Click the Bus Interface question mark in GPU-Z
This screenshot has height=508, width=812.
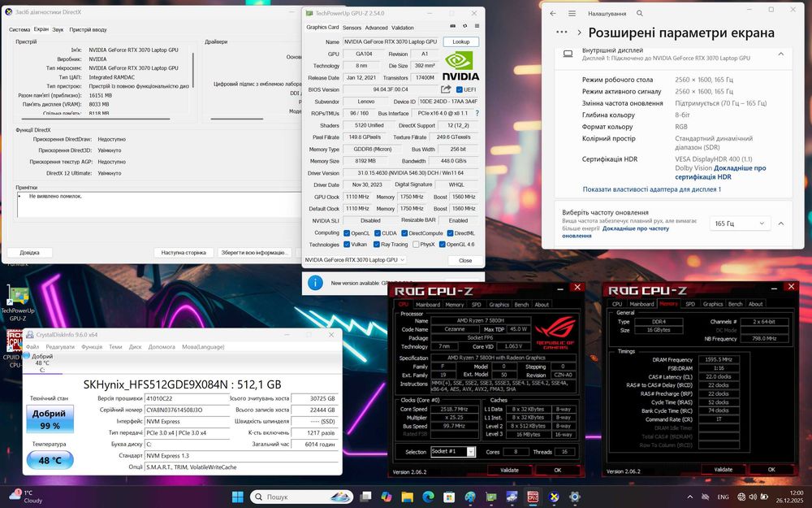point(477,114)
